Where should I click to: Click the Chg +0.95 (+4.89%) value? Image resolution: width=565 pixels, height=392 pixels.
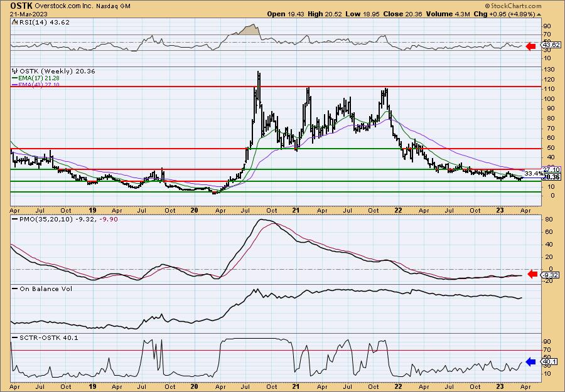pos(505,14)
